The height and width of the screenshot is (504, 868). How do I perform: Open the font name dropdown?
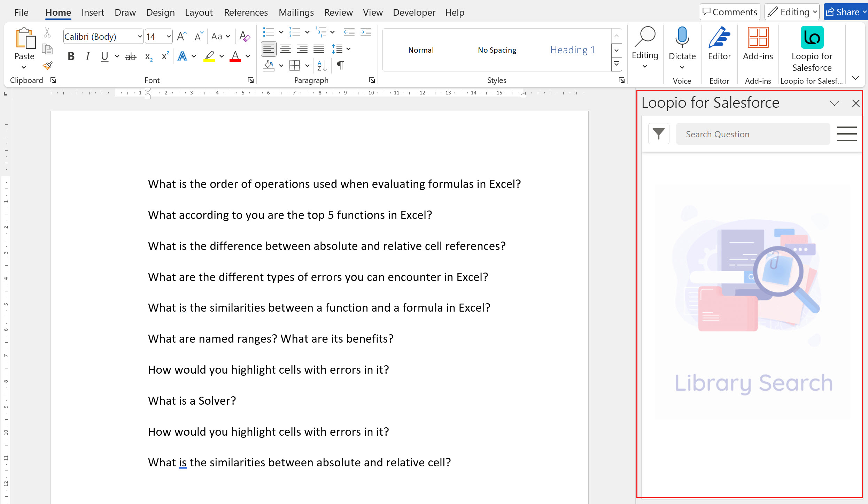(139, 37)
